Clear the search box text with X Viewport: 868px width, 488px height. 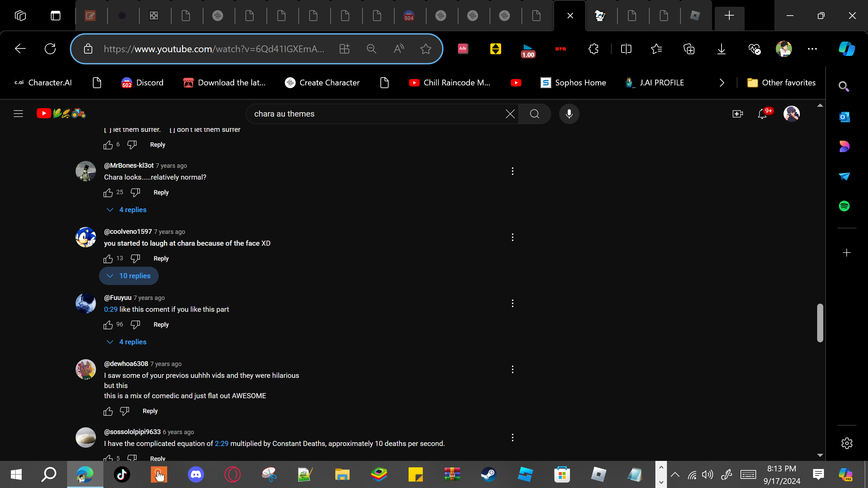510,114
